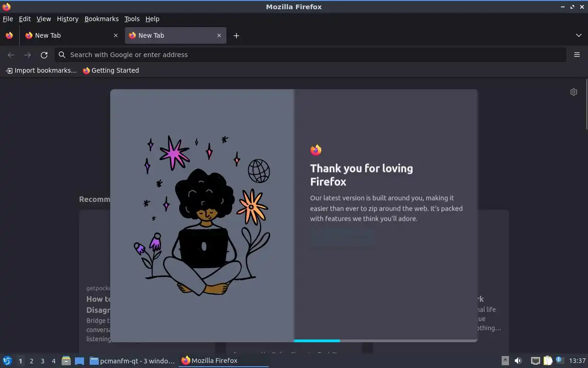Open the clipboard manager tray icon

pos(548,361)
